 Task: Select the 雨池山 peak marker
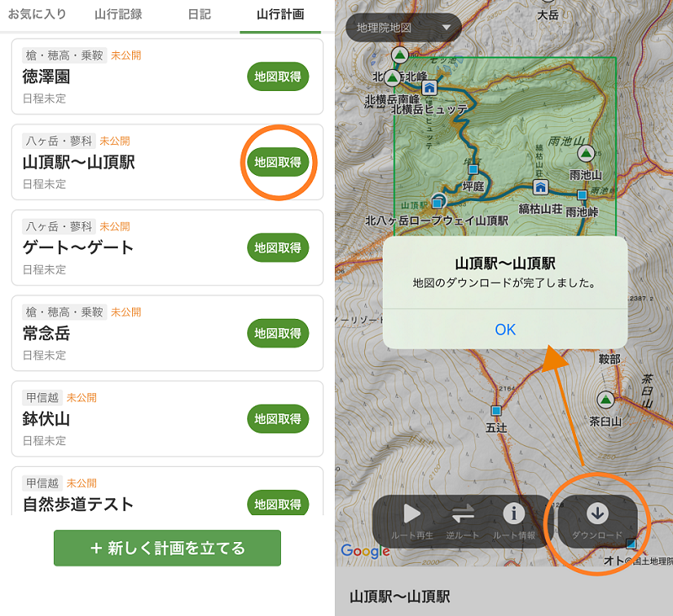click(586, 153)
